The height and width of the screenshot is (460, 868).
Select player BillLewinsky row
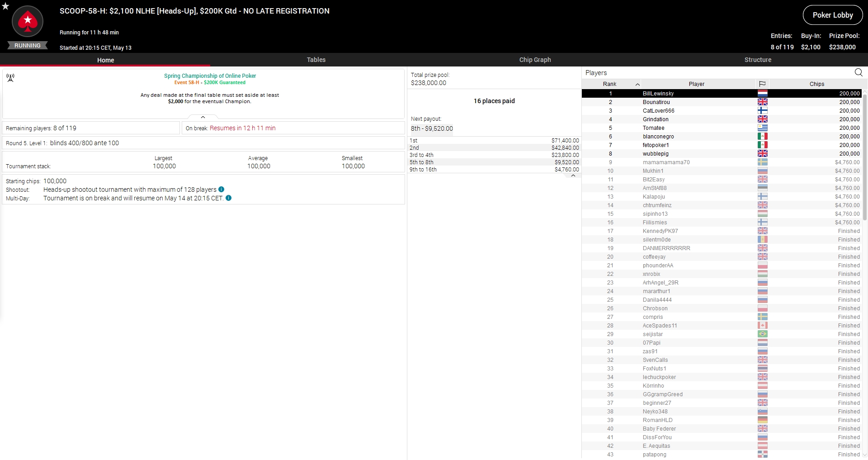tap(722, 94)
